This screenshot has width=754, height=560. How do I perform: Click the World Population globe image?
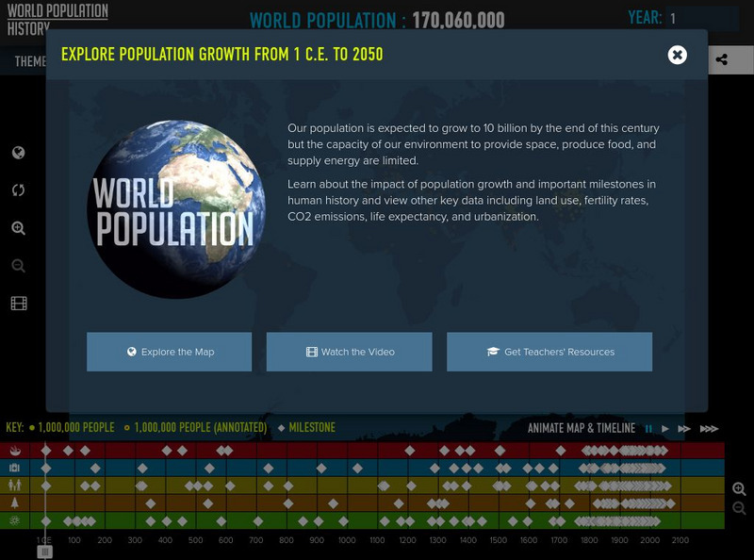[x=176, y=209]
